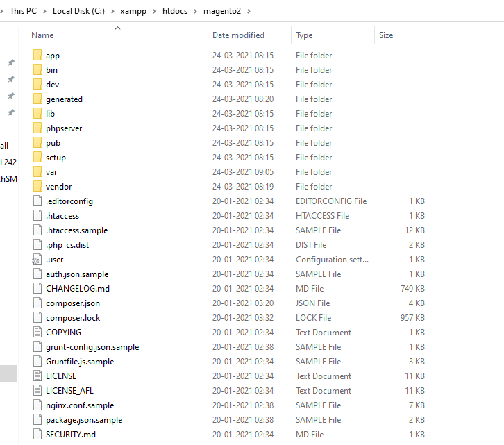Sort by Size column header
The image size is (504, 445).
[x=386, y=35]
